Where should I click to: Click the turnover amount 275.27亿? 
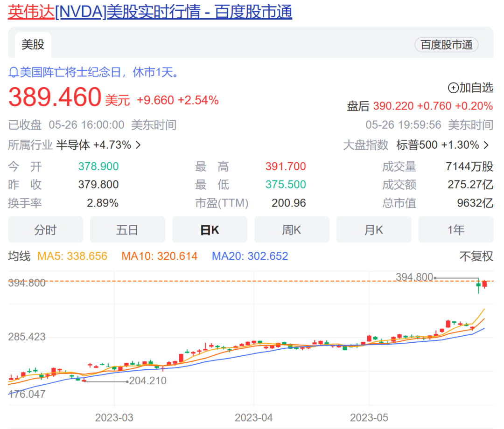click(x=470, y=185)
